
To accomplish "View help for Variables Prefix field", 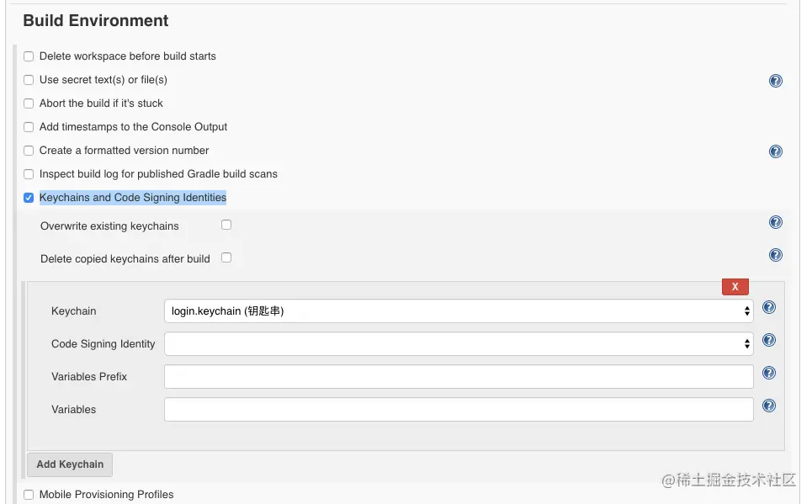I will 768,373.
